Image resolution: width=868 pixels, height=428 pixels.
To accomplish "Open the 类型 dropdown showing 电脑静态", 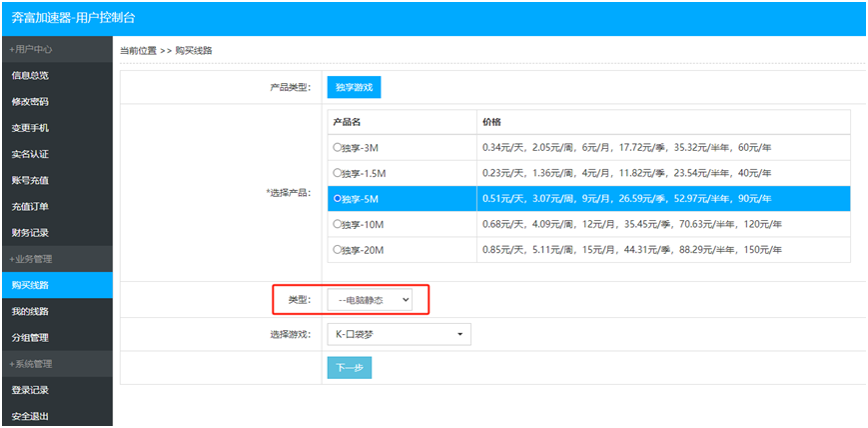I will point(369,299).
